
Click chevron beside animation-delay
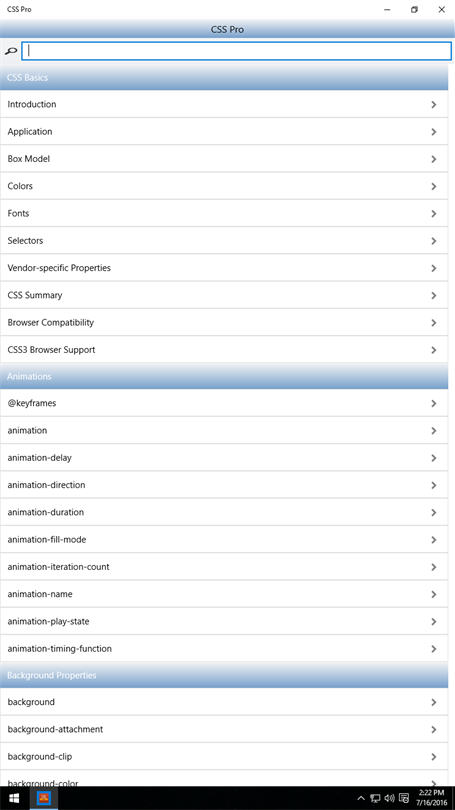[x=433, y=458]
